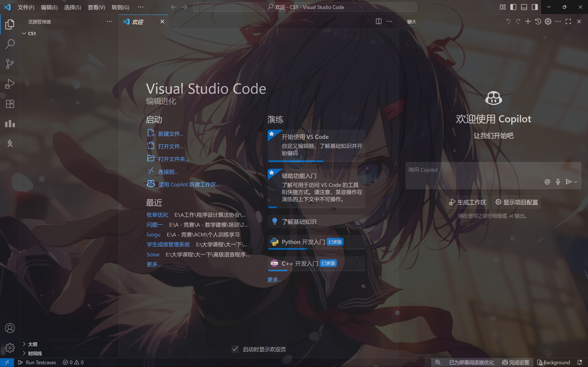This screenshot has width=588, height=367.
Task: Uncheck 启动时显示欢迎页 checkbox
Action: 235,349
